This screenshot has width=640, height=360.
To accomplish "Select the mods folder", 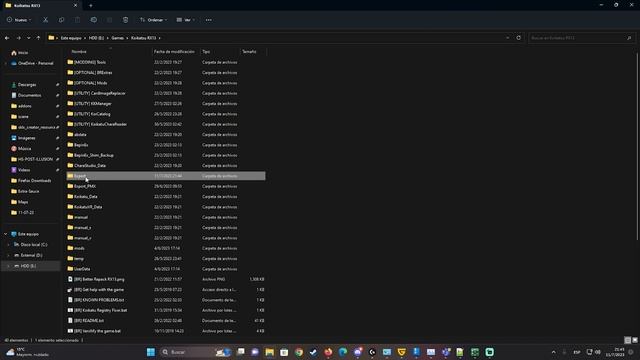I will [166, 248].
